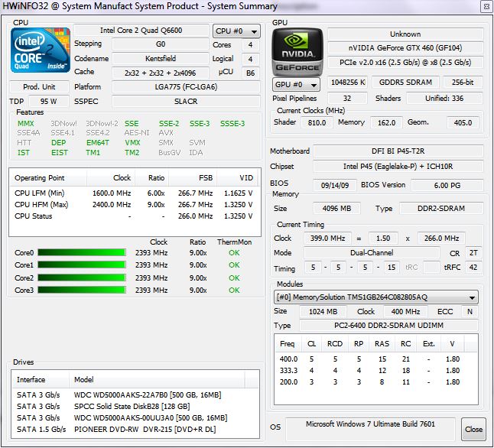Viewport: 494px width, 448px height.
Task: Select the PIONEER DVD-RW drive row
Action: click(135, 430)
